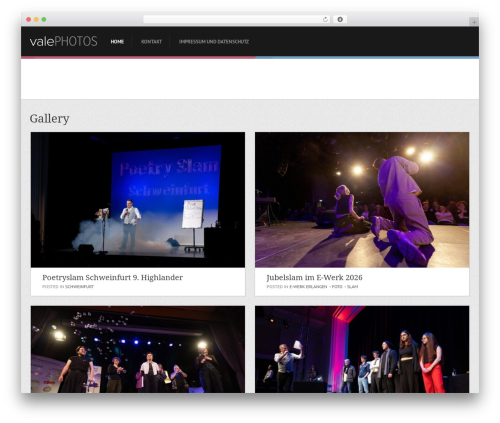Open the KONTAKT menu item
This screenshot has height=423, width=500.
(x=151, y=42)
